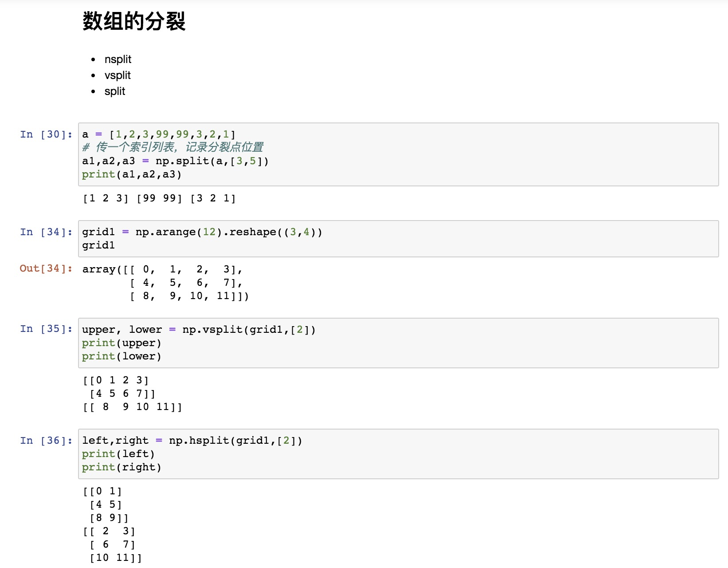Click the print(upper) code line

click(x=121, y=343)
